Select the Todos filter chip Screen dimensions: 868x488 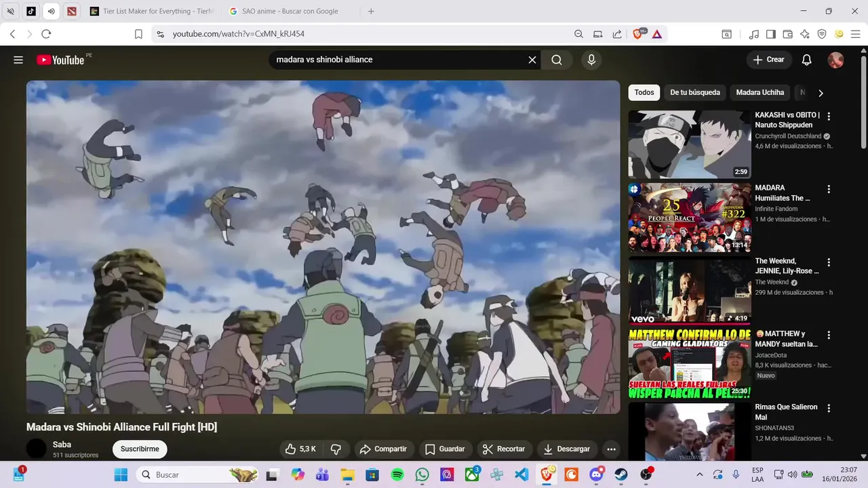[644, 92]
